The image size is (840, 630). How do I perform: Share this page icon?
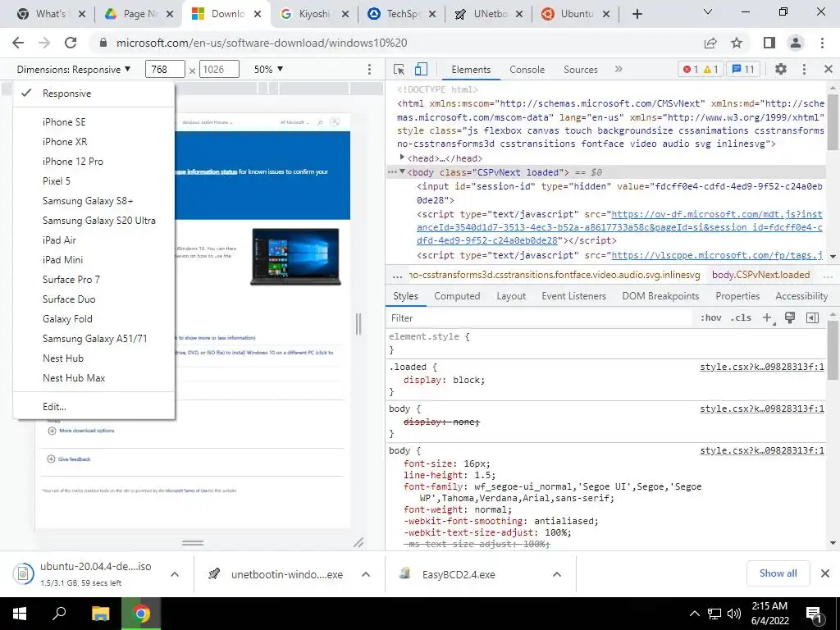tap(711, 43)
